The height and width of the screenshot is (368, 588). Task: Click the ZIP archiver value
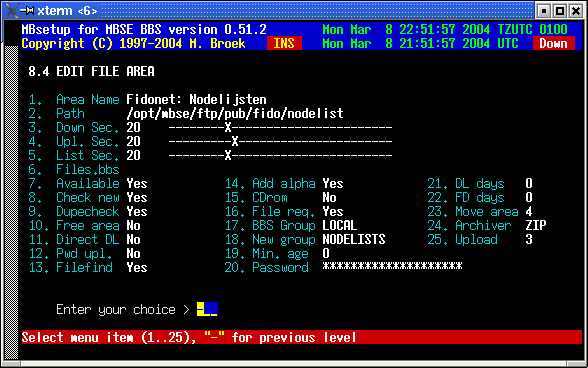[x=536, y=226]
